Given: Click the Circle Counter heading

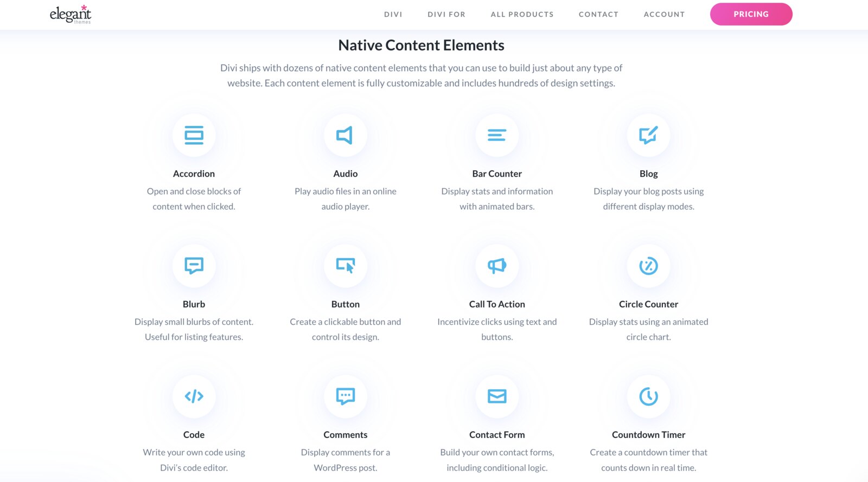Looking at the screenshot, I should point(648,304).
